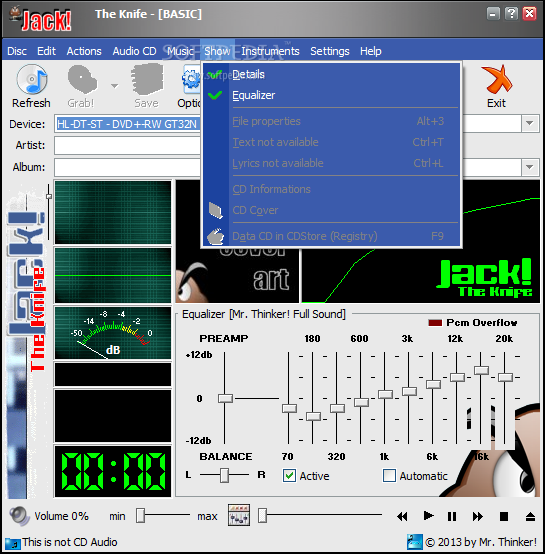Open the Actions menu
Viewport: 545px width, 554px height.
coord(84,51)
